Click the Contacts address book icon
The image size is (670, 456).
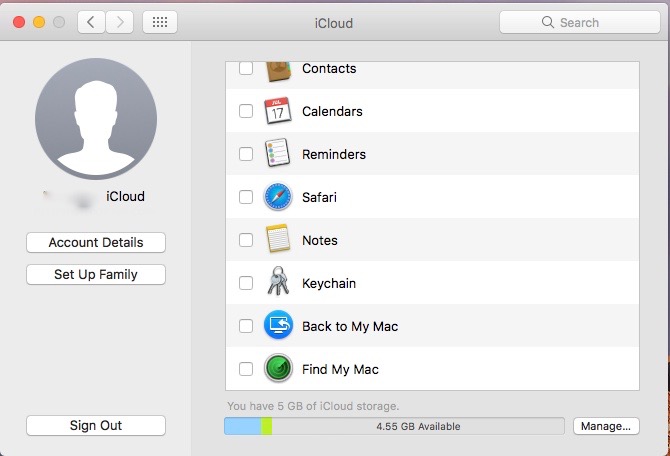click(278, 71)
